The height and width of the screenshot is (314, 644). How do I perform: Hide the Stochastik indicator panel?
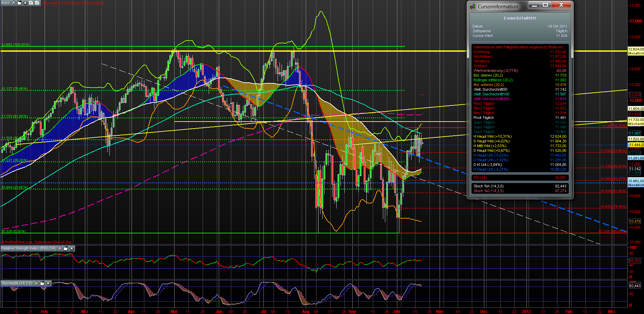point(48,283)
